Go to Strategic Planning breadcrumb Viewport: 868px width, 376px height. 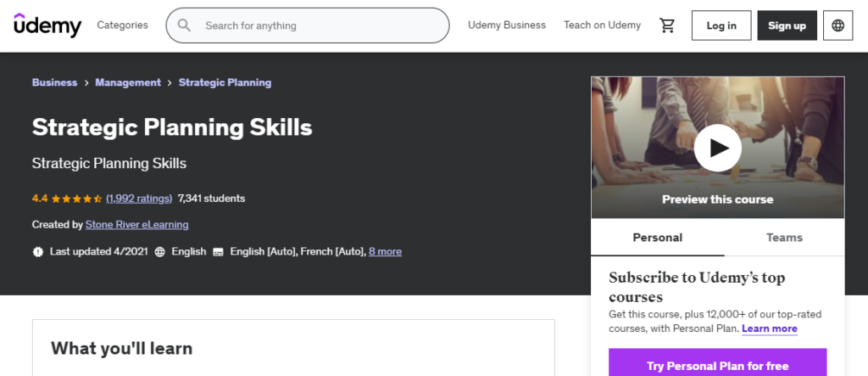[225, 82]
